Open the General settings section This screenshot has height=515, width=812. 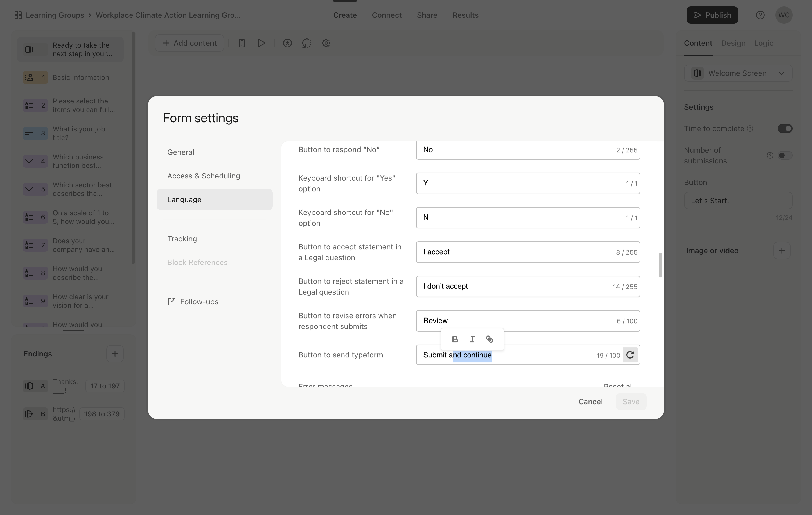click(214, 152)
